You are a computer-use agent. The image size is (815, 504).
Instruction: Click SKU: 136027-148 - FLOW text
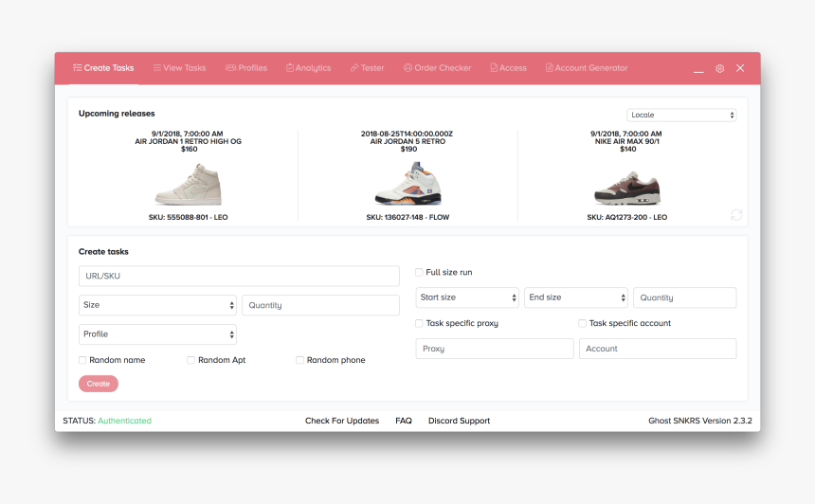[x=408, y=217]
